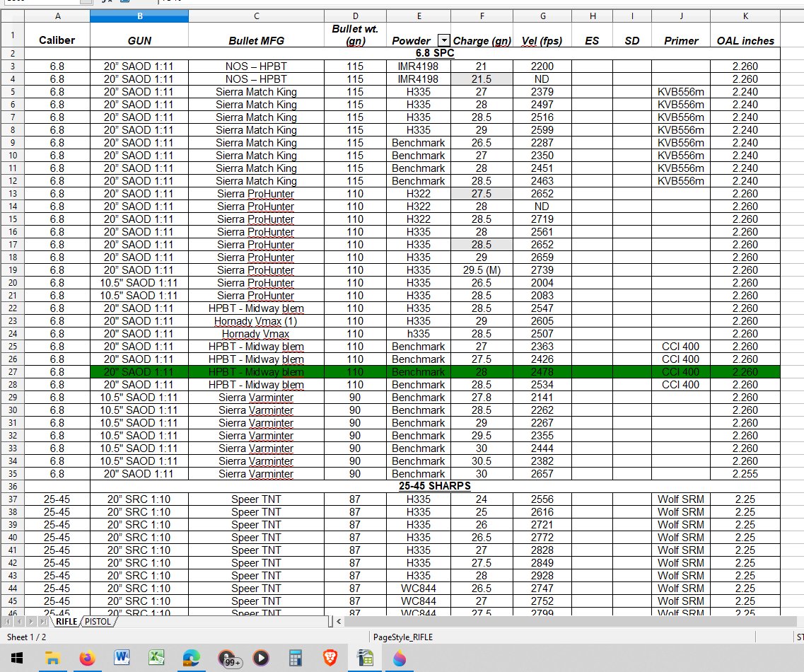Select column C header

tap(257, 16)
